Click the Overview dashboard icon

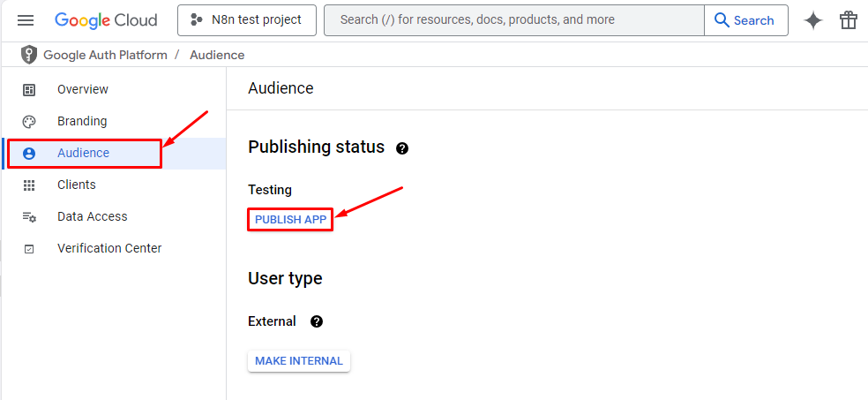(29, 90)
